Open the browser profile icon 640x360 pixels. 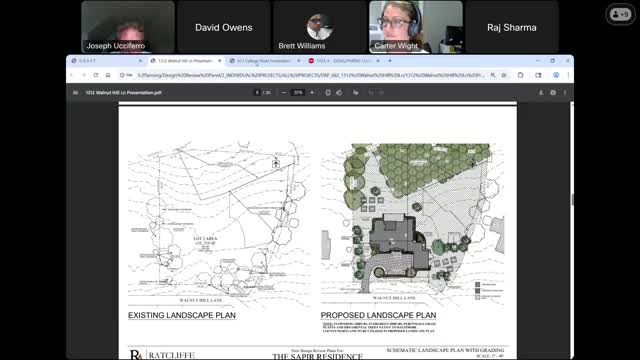coord(556,75)
